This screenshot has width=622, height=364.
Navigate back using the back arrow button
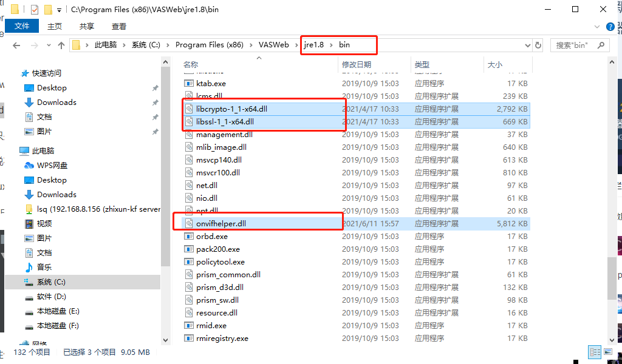tap(15, 45)
